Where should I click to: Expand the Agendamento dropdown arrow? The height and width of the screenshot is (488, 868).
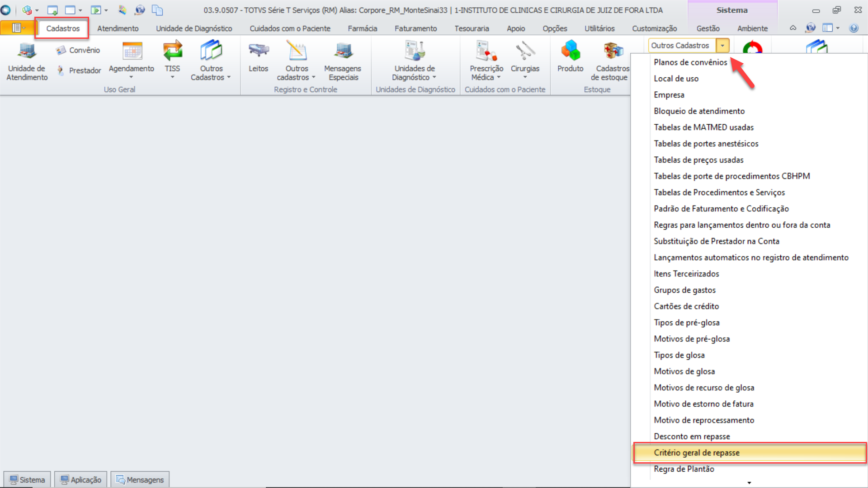pyautogui.click(x=131, y=77)
